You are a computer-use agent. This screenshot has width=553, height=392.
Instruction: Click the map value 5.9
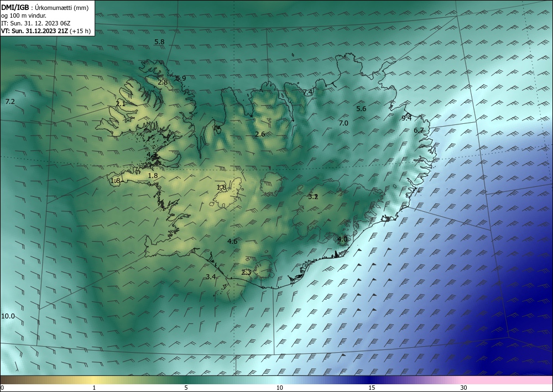coord(181,79)
